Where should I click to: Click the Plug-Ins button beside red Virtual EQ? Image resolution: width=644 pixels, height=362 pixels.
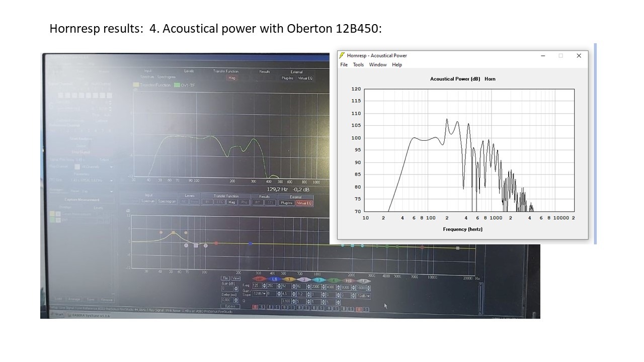(x=287, y=203)
